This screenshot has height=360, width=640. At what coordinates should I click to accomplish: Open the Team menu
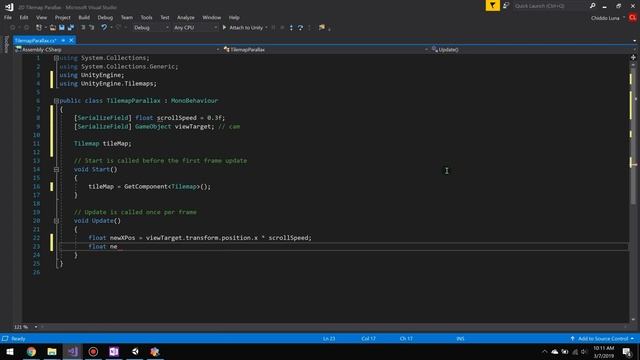(x=127, y=18)
